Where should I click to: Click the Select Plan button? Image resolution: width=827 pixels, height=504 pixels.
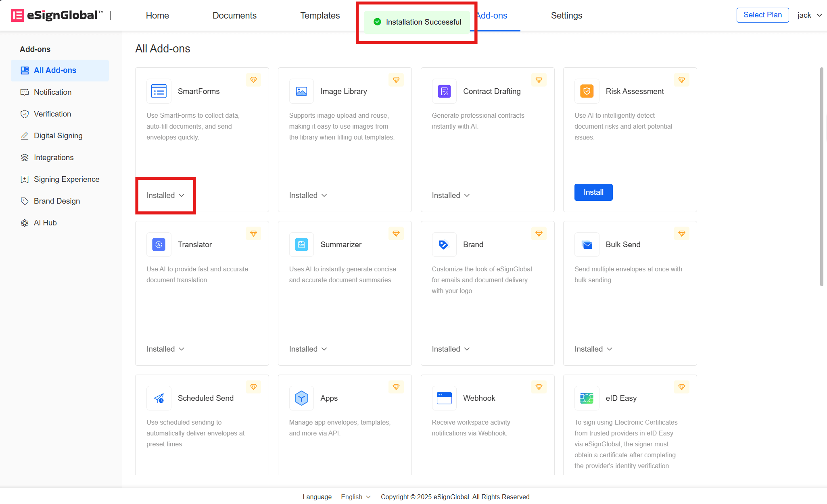pyautogui.click(x=762, y=15)
